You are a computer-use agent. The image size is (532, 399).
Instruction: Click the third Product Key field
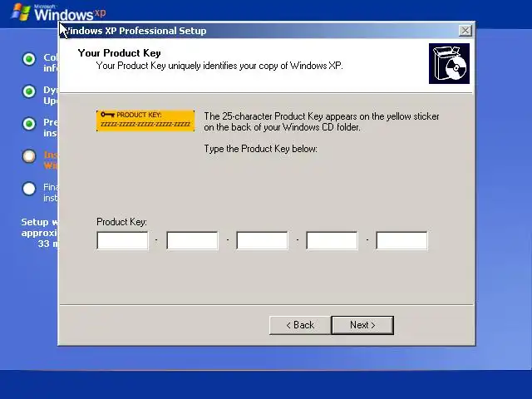point(263,240)
